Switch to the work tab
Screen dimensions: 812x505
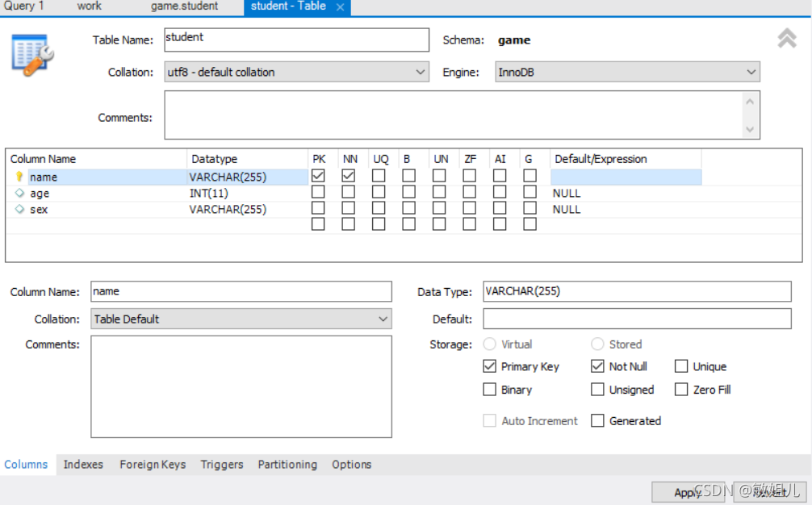click(89, 6)
